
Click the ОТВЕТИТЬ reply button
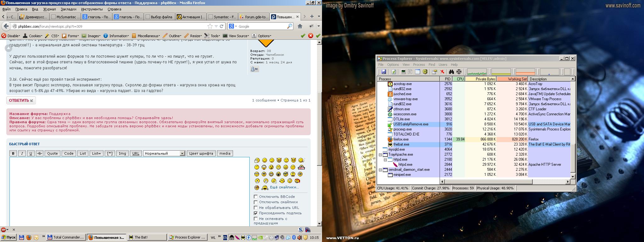(x=21, y=101)
